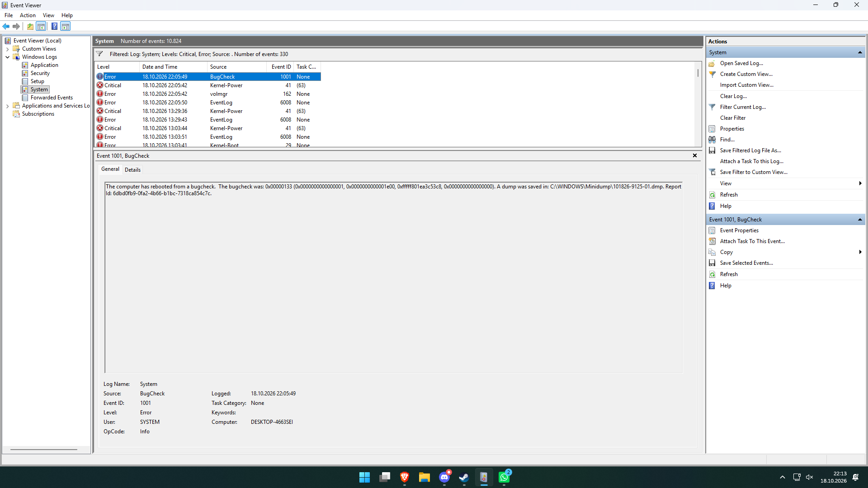Click the funnel filter icon above event list
This screenshot has width=868, height=488.
point(99,54)
